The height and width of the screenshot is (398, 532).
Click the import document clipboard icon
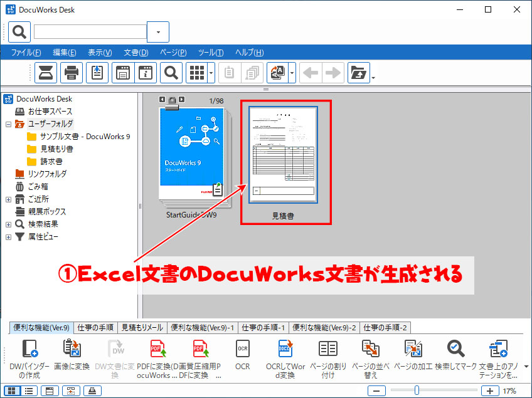coord(97,73)
